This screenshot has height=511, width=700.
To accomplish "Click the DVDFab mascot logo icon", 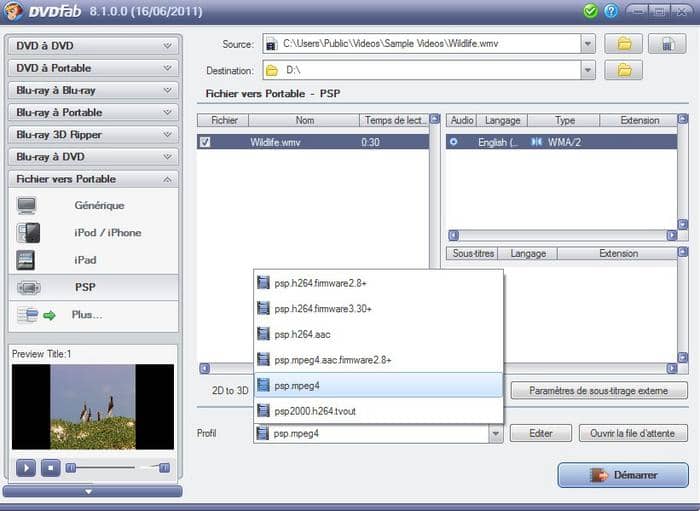I will coord(12,11).
